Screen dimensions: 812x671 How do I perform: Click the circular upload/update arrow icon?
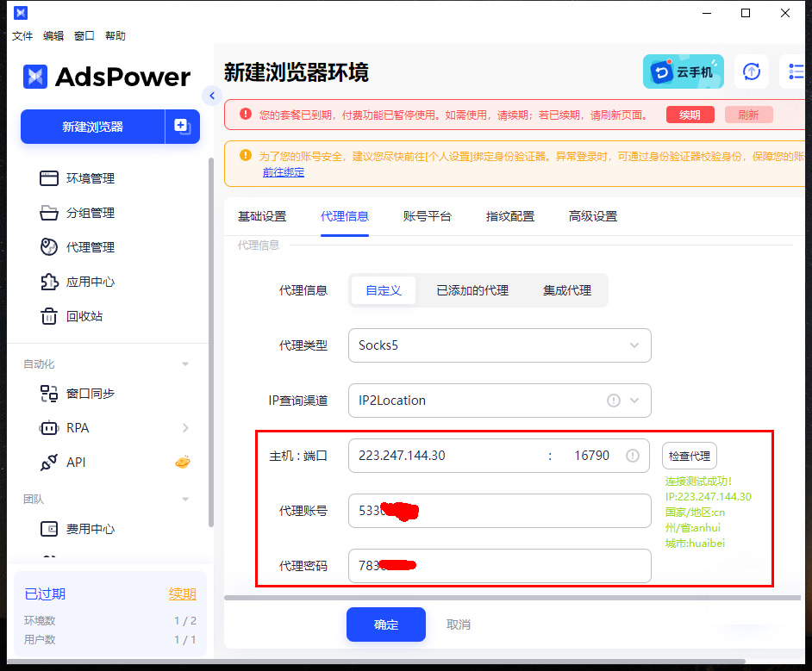[752, 71]
